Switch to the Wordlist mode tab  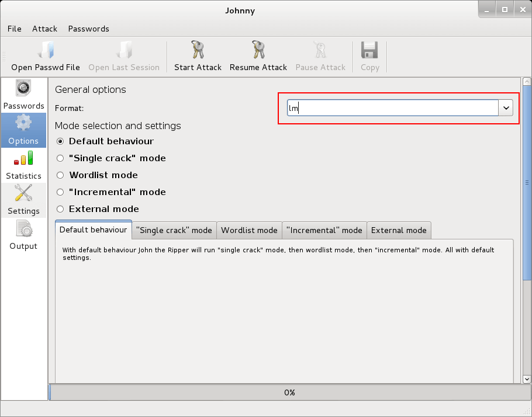pos(249,230)
